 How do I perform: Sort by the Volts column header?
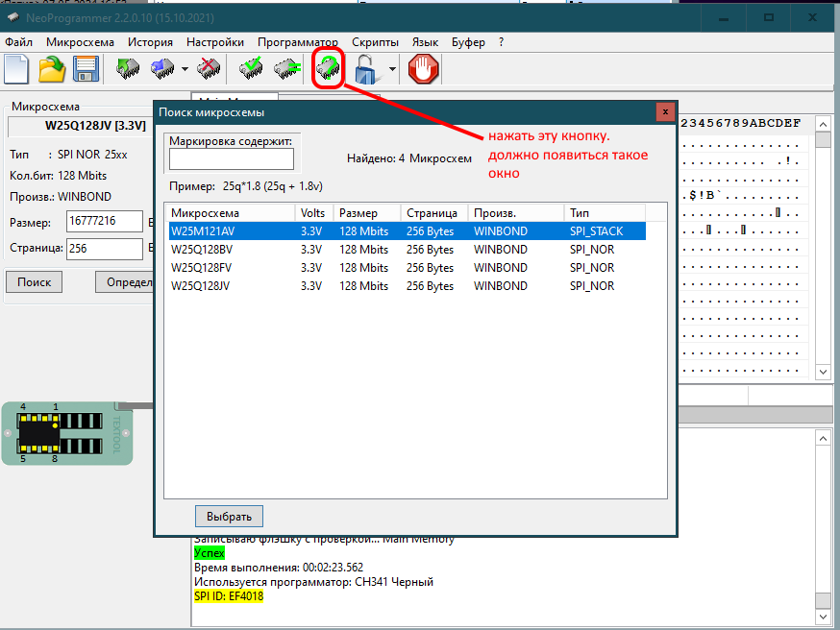[314, 213]
